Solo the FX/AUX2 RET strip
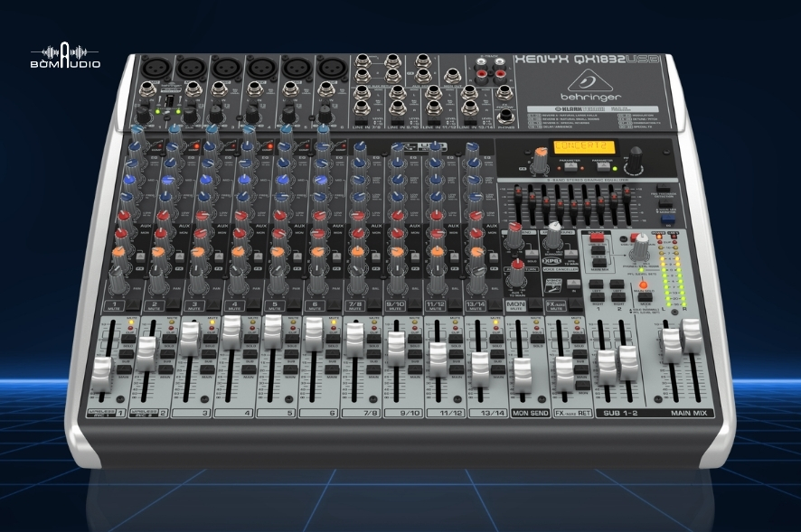 (x=579, y=338)
